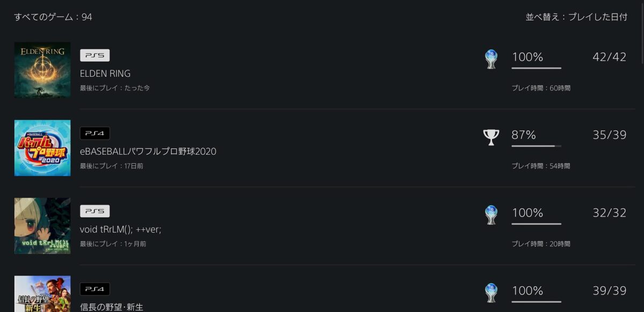Open the 並べ替え：プレイした日付 sort dropdown
Screen dimensions: 644x312
point(576,17)
